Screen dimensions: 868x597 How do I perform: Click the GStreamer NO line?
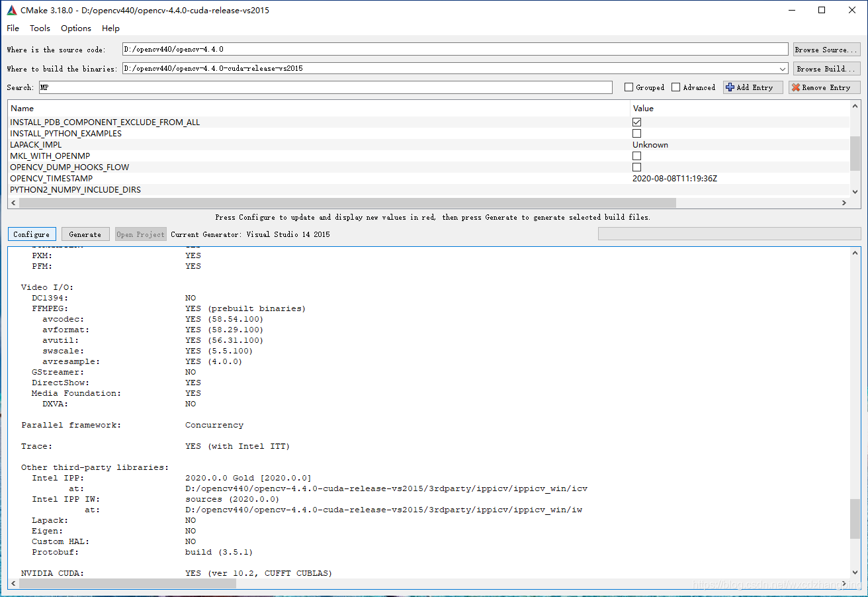click(114, 372)
